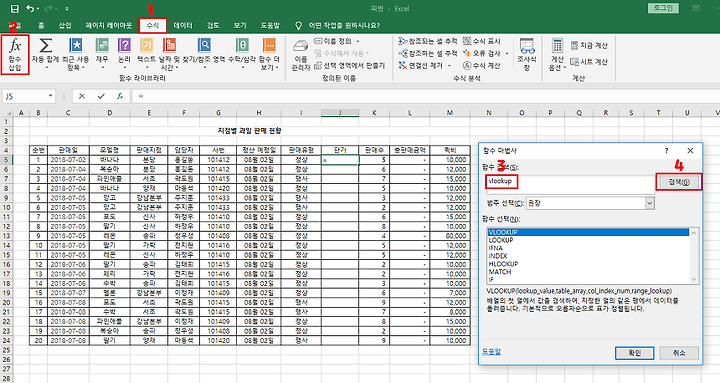The width and height of the screenshot is (720, 383).
Task: Open the Logical (논리) function library
Action: [x=124, y=54]
